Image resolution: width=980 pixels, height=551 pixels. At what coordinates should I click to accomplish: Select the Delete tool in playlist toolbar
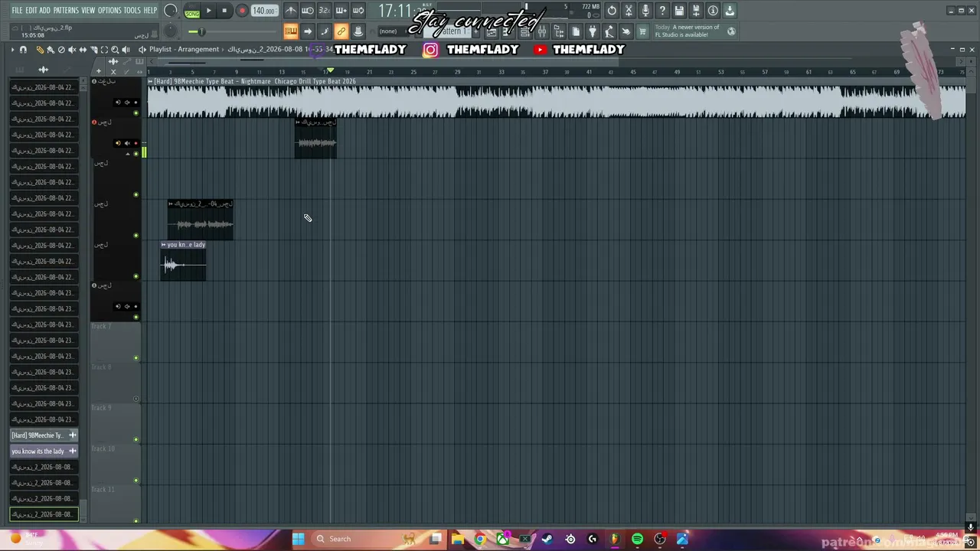tap(61, 50)
